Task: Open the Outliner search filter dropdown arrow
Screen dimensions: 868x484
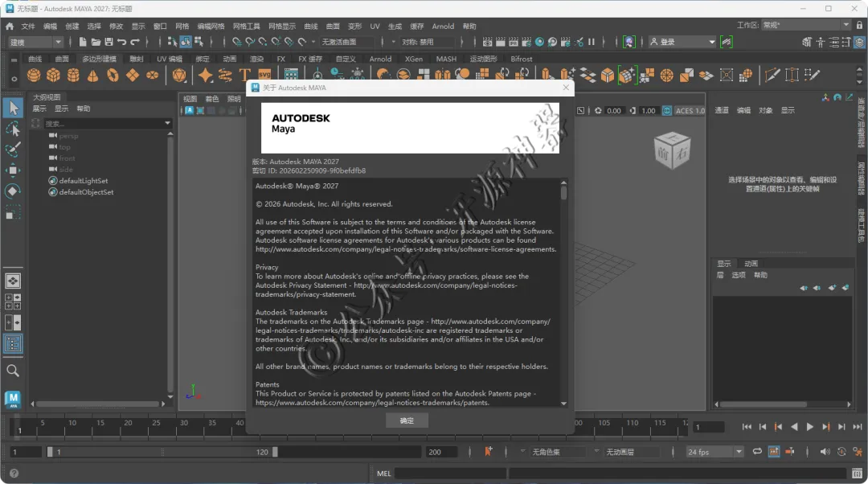Action: [x=167, y=123]
